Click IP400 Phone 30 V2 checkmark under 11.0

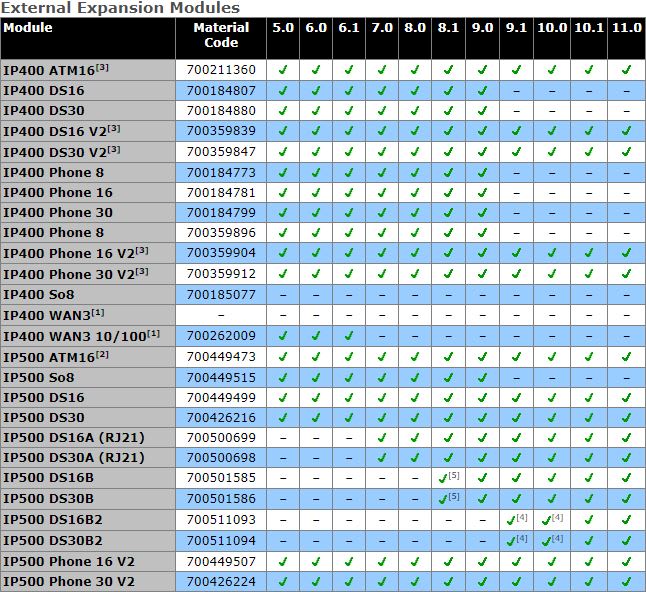[627, 274]
